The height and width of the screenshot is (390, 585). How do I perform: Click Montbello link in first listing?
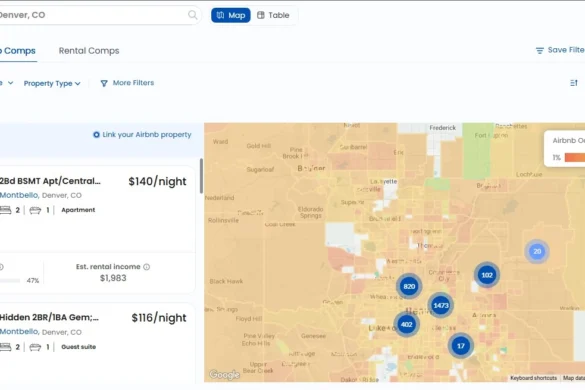pyautogui.click(x=19, y=195)
